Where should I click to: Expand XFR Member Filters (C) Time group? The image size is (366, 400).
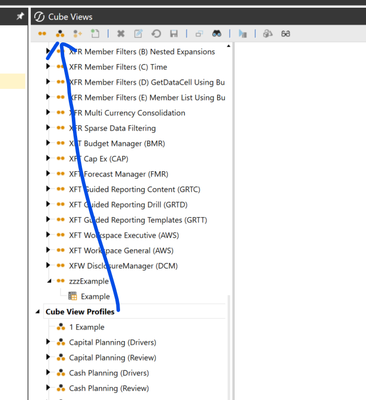tap(48, 66)
